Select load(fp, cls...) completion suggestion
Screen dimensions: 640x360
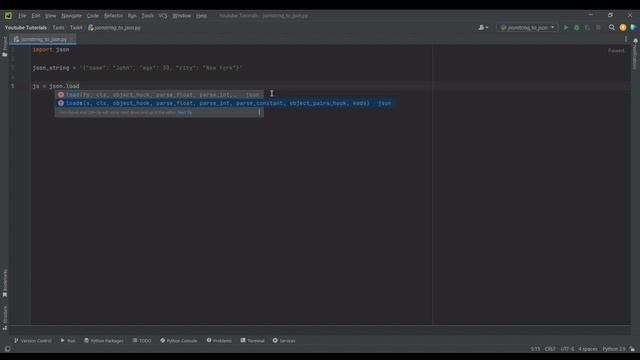pyautogui.click(x=159, y=95)
